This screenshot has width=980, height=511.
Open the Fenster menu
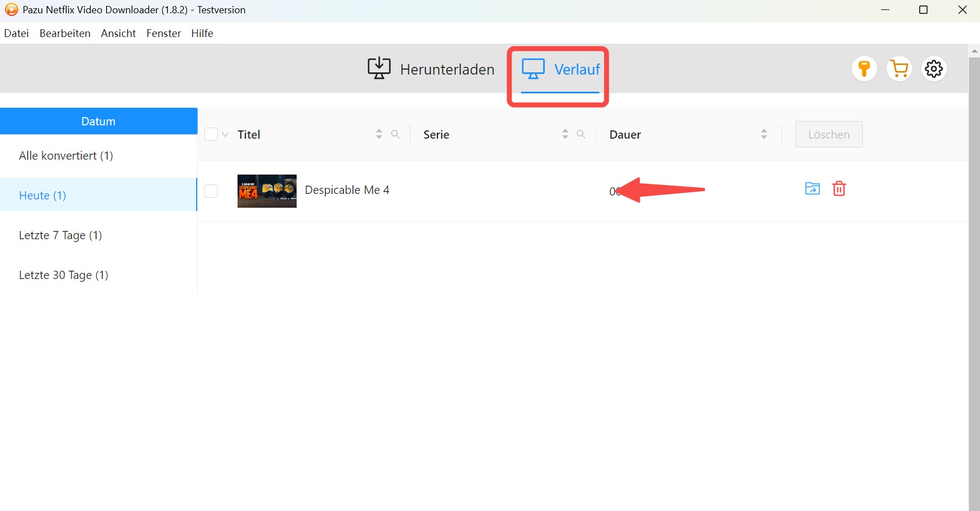[x=164, y=33]
